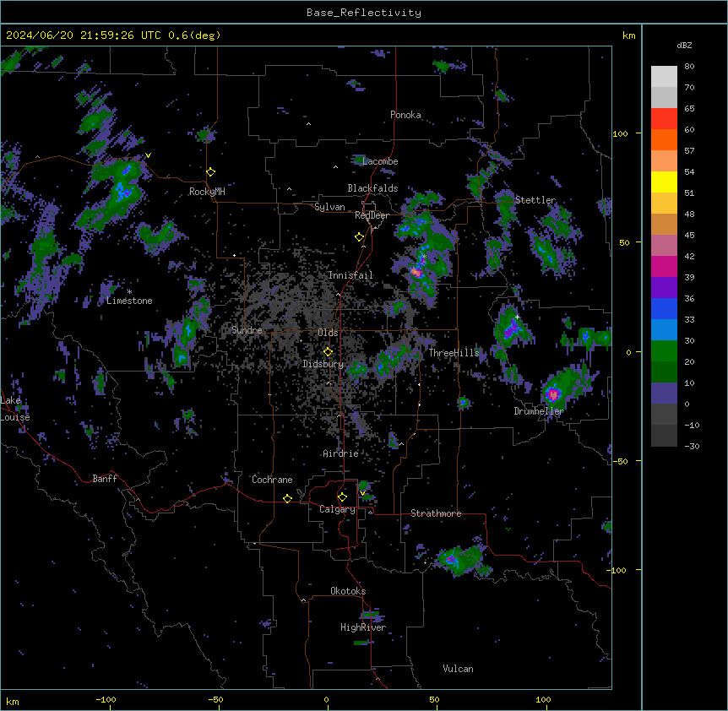This screenshot has height=711, width=728.
Task: Click the yellow V marker east of the Calgary diamond
Action: pyautogui.click(x=362, y=493)
